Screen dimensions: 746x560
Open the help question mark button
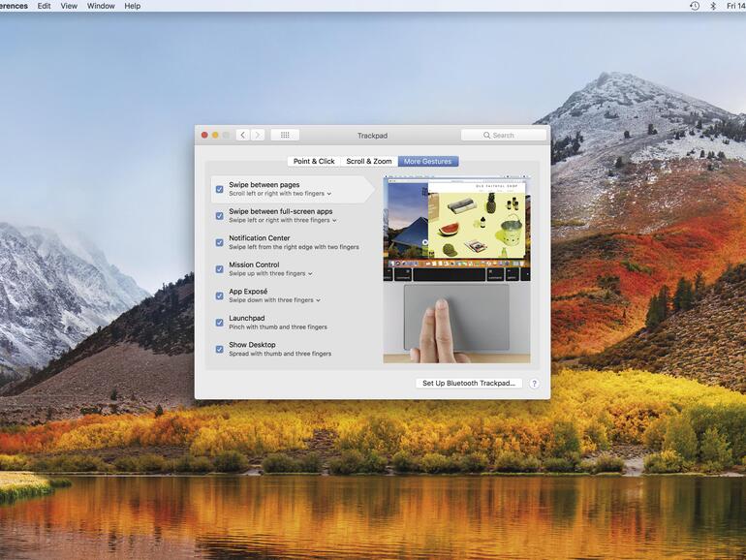534,384
